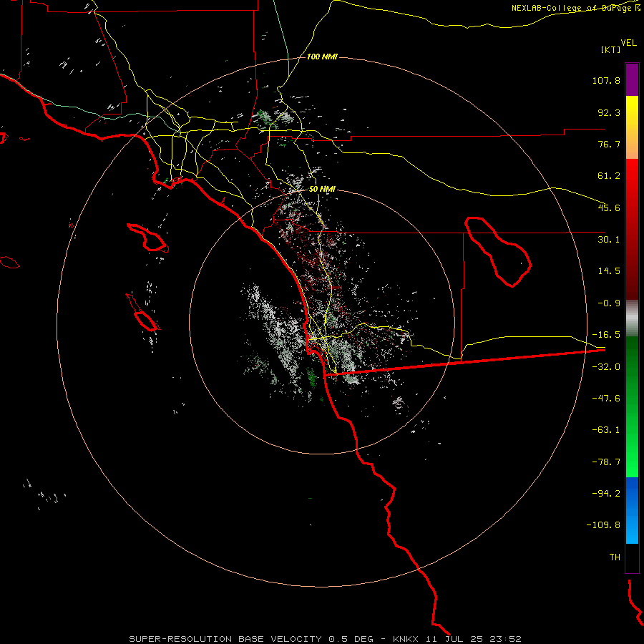Click the 100 NMI range ring label
The height and width of the screenshot is (644, 644).
coord(321,57)
